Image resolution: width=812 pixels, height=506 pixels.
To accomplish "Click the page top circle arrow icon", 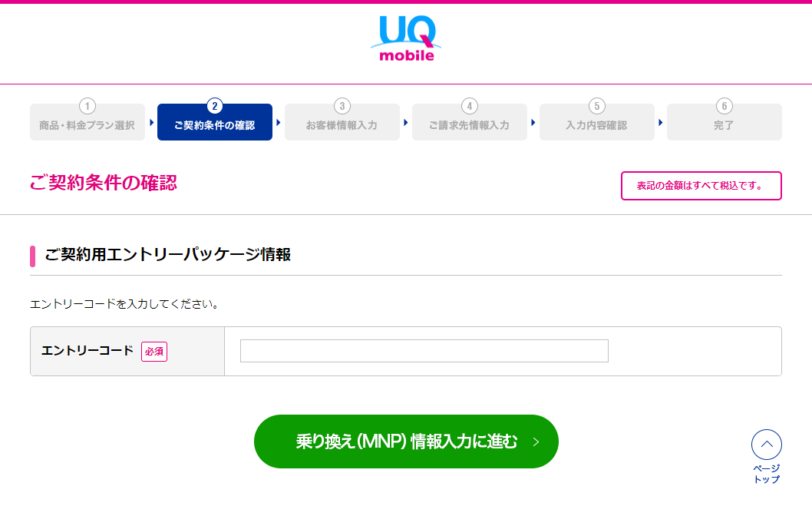I will [x=767, y=445].
